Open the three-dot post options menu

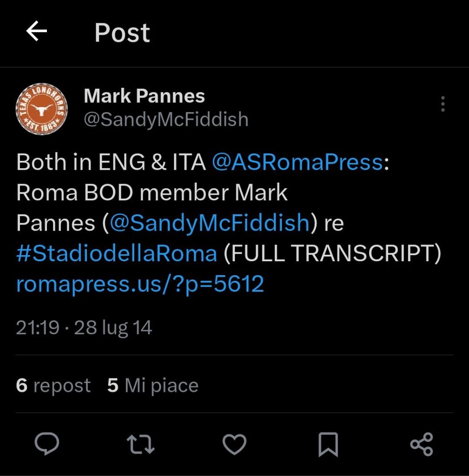point(443,104)
